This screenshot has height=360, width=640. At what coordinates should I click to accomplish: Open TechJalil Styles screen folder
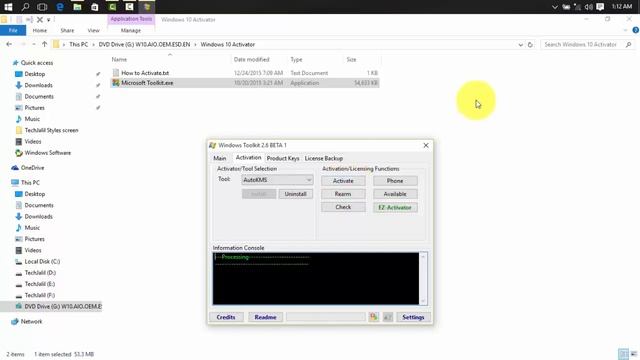[51, 130]
